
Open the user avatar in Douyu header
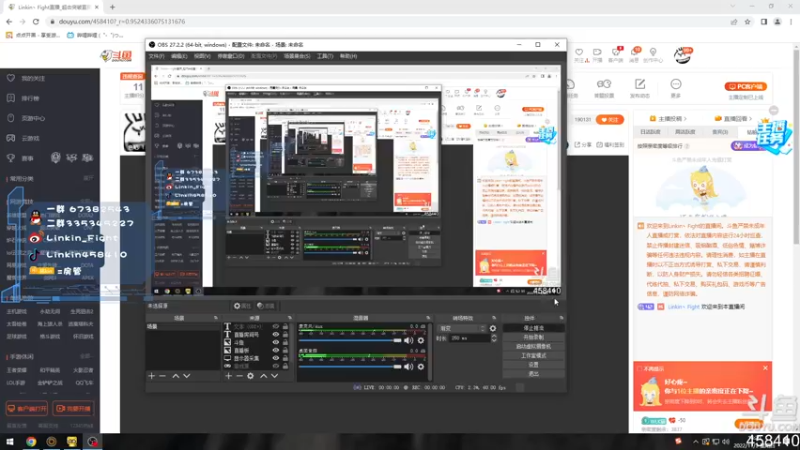682,55
